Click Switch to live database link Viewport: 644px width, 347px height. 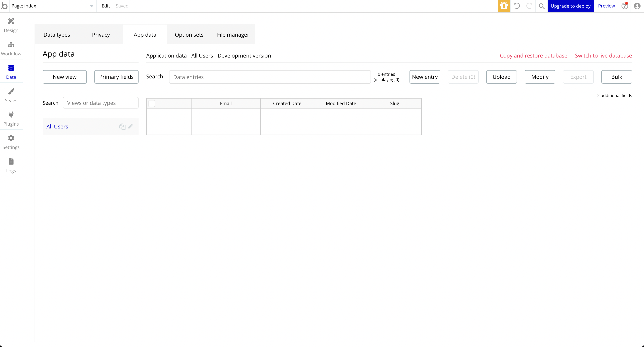[x=603, y=56]
